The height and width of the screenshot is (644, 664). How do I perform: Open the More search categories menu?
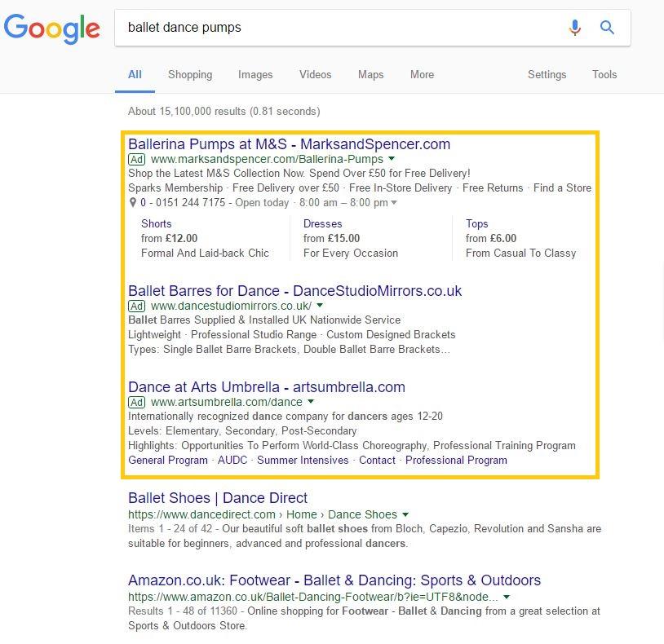click(423, 74)
